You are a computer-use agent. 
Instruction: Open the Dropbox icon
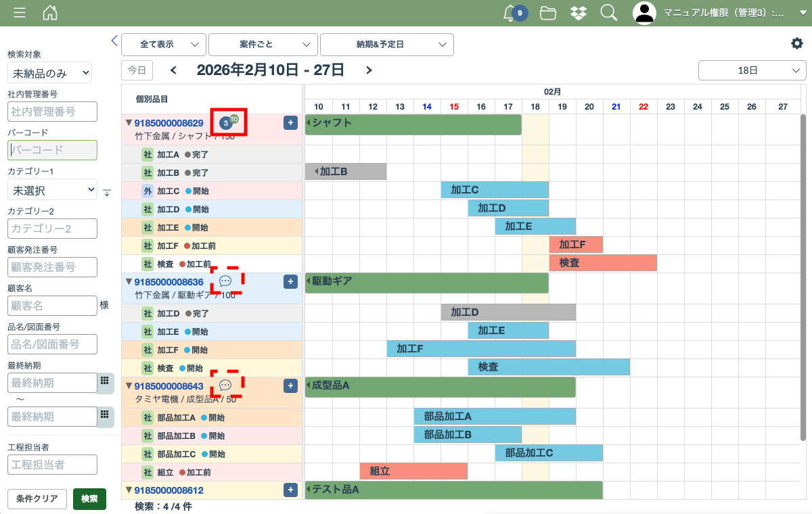click(579, 13)
